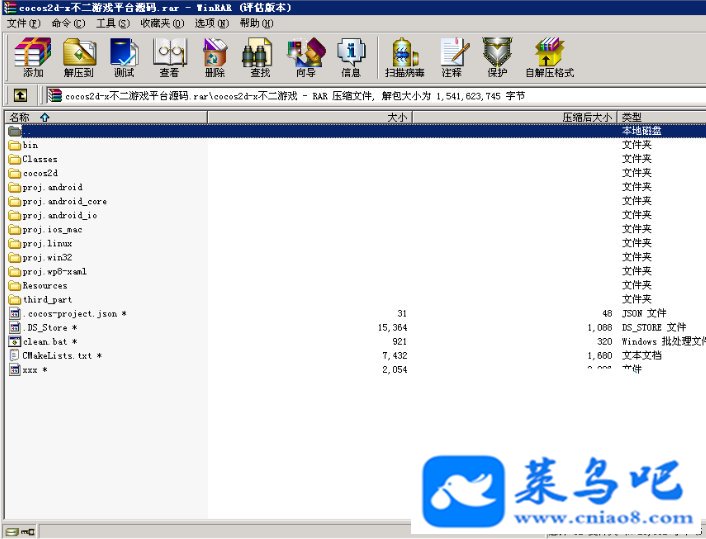Click the 解压到 (Extract To) icon
Viewport: 706px width, 539px height.
pyautogui.click(x=79, y=57)
